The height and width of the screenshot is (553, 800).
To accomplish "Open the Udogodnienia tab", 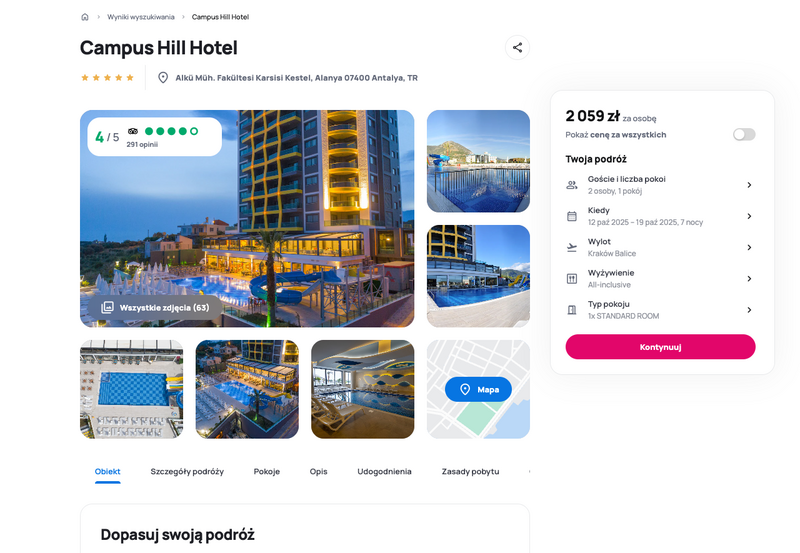I will 384,471.
